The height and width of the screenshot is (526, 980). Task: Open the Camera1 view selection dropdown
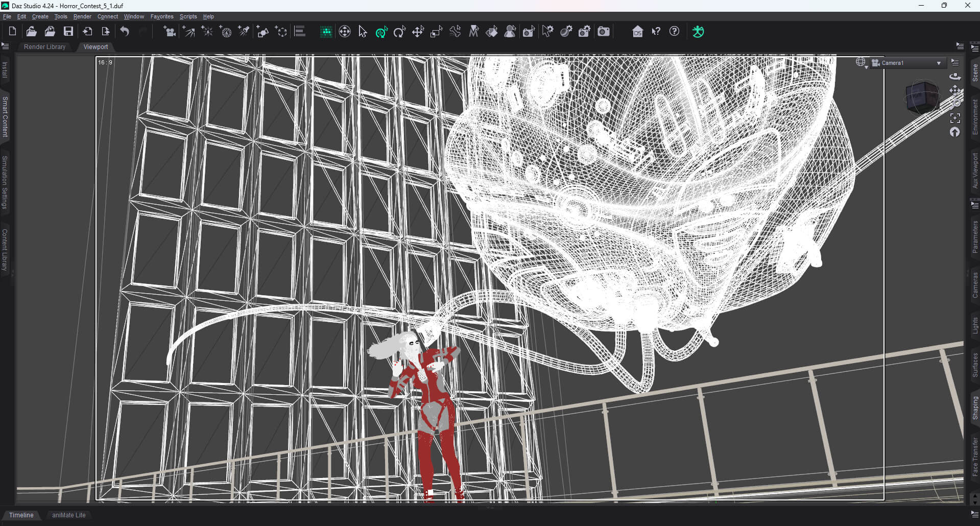pyautogui.click(x=909, y=63)
